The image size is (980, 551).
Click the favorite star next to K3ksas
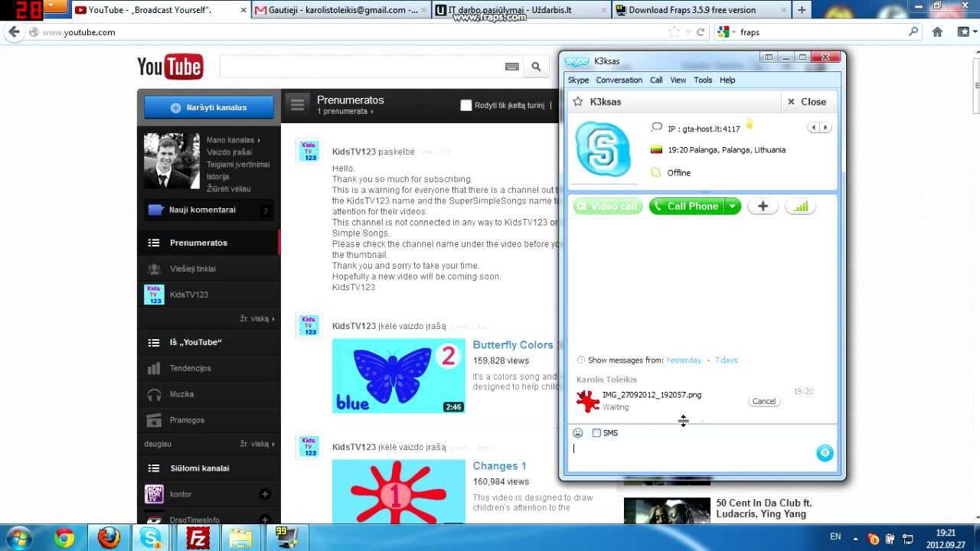coord(578,102)
